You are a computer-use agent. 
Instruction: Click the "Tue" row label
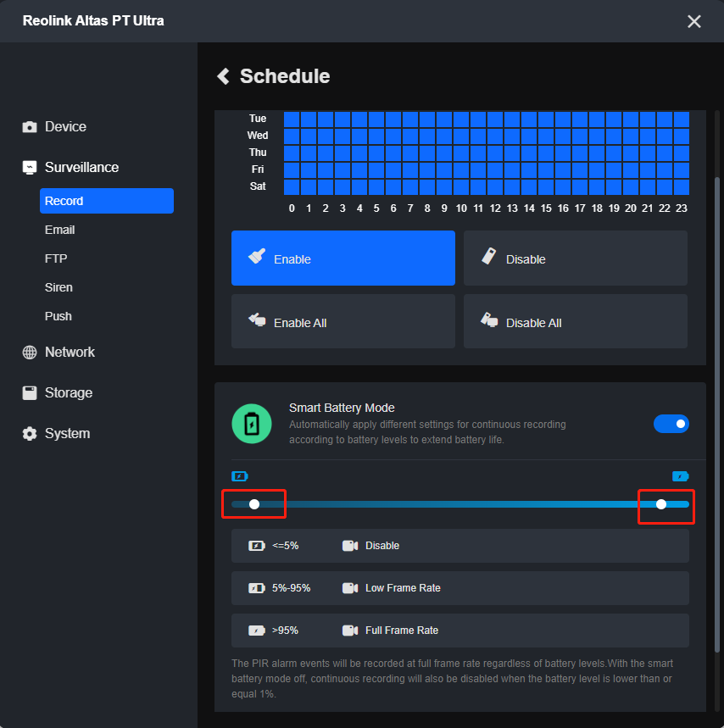pyautogui.click(x=258, y=119)
